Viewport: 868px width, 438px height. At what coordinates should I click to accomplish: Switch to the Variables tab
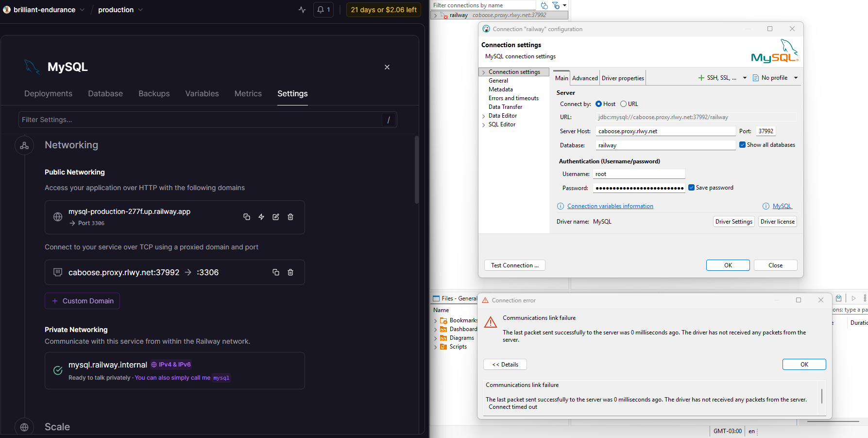point(202,94)
